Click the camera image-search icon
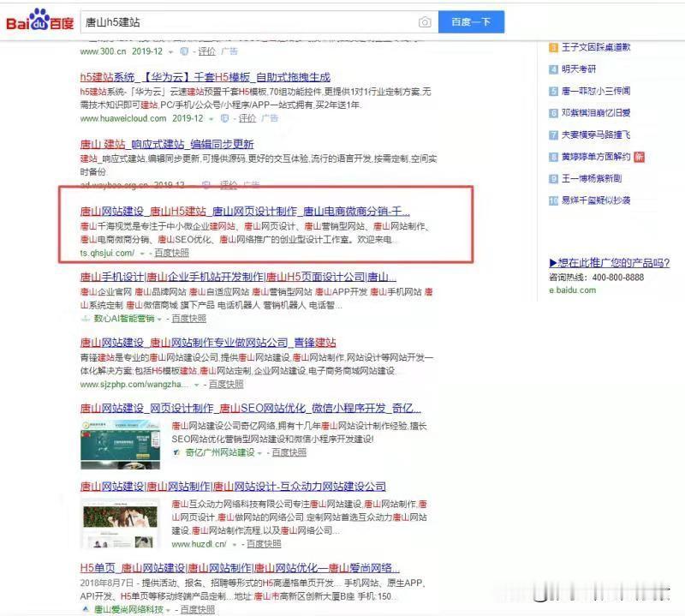685x616 pixels. [425, 22]
